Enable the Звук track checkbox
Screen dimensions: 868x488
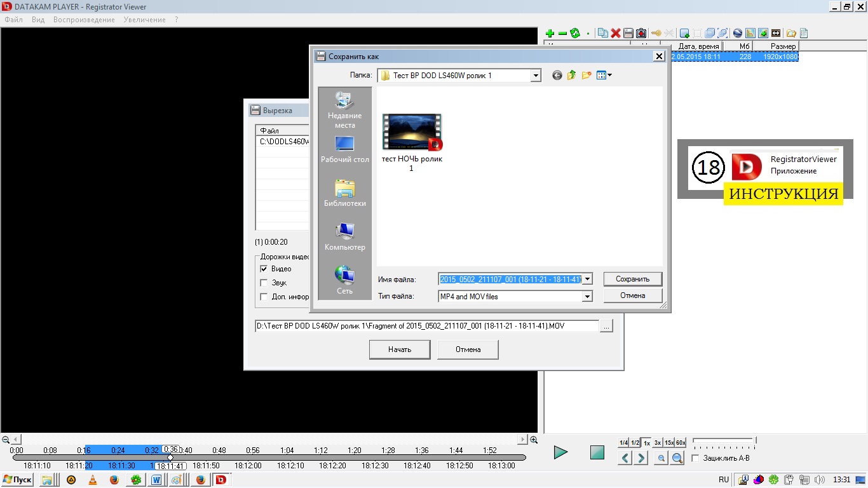click(x=264, y=283)
